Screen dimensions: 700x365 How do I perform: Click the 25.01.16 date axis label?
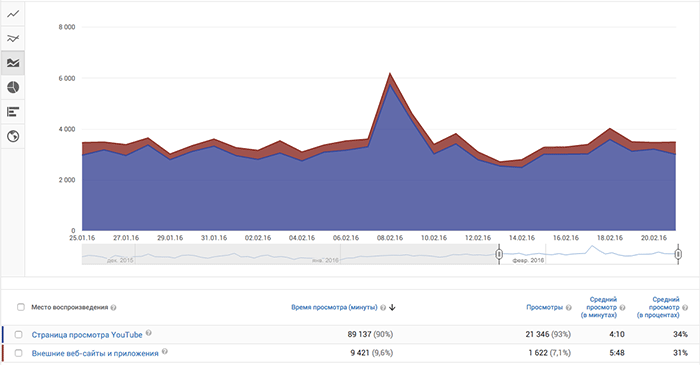pyautogui.click(x=82, y=238)
